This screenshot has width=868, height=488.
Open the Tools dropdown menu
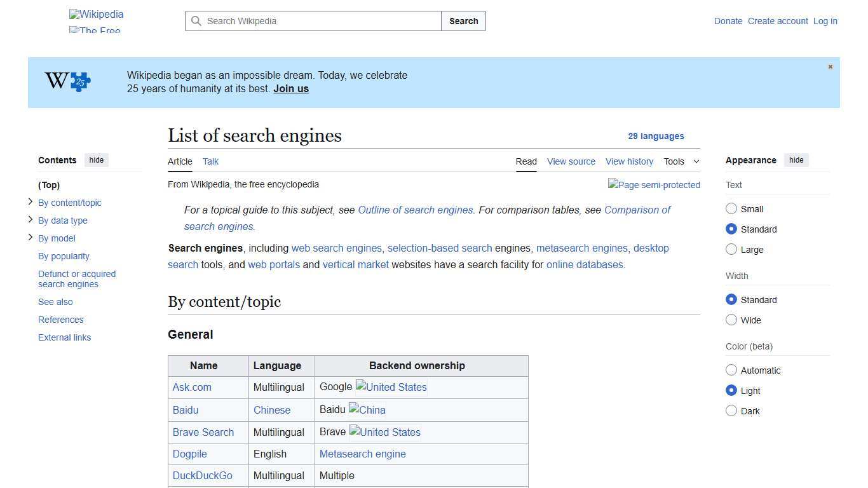coord(681,161)
